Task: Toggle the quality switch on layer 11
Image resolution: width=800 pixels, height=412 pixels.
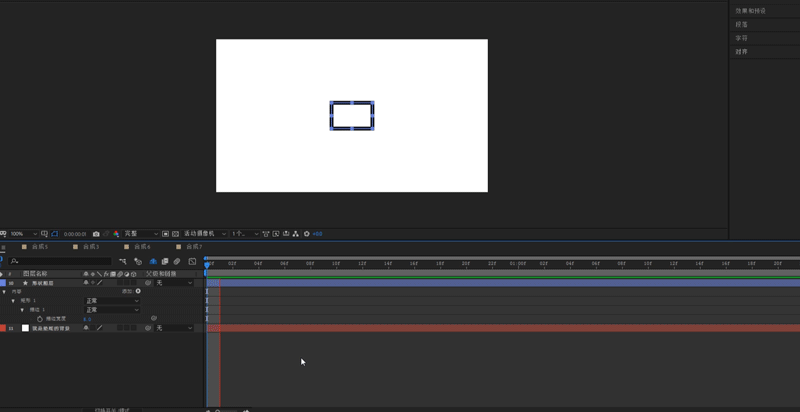Action: (x=100, y=328)
